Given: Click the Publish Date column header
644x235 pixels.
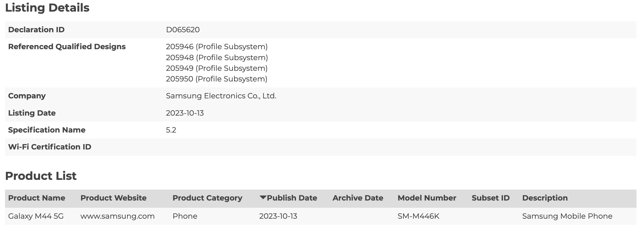Looking at the screenshot, I should 292,198.
